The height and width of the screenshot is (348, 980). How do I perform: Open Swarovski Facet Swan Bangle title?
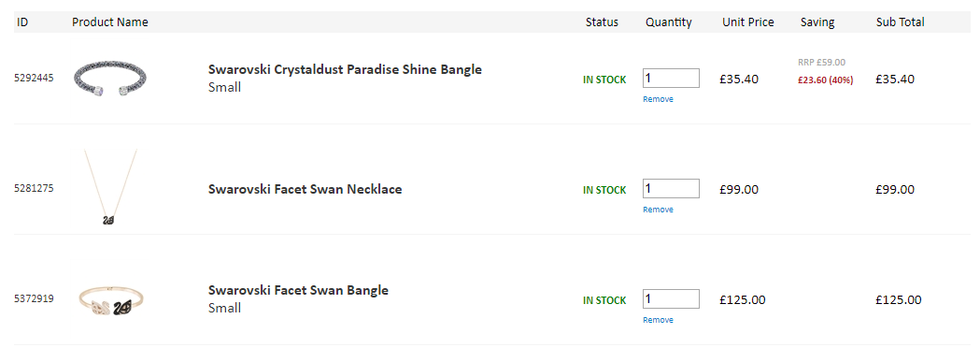tap(298, 290)
